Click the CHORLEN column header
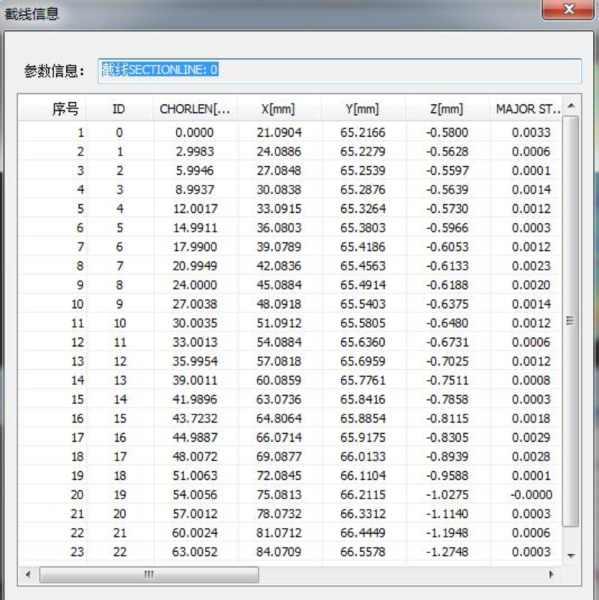The width and height of the screenshot is (599, 600). click(195, 109)
